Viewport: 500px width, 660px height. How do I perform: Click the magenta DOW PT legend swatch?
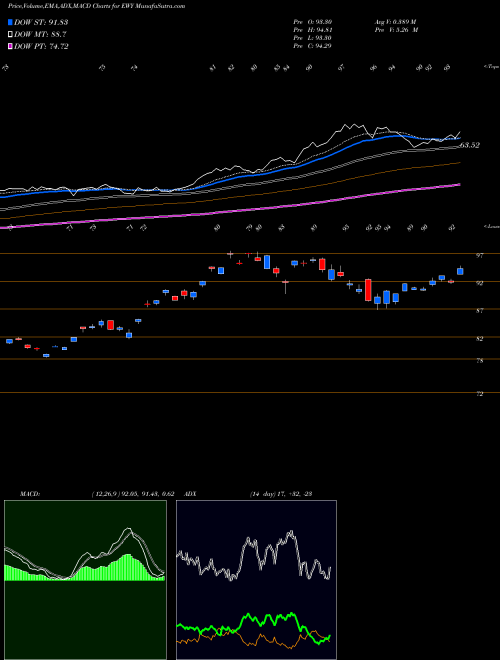pyautogui.click(x=10, y=46)
